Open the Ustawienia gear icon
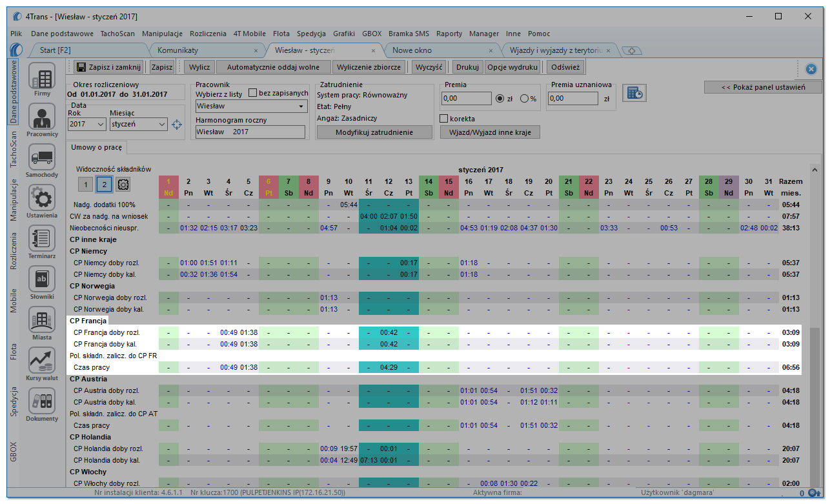 (42, 198)
